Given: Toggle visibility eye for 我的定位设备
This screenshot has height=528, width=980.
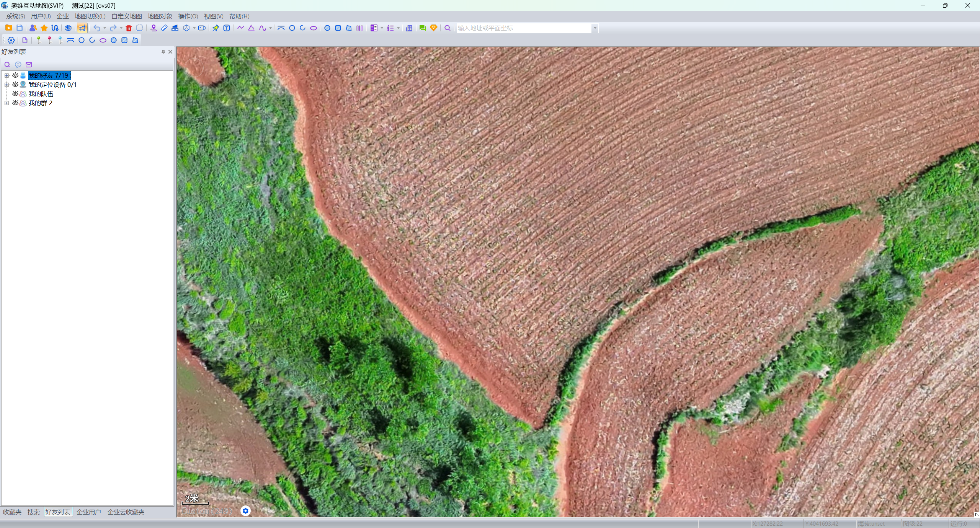Looking at the screenshot, I should (15, 85).
